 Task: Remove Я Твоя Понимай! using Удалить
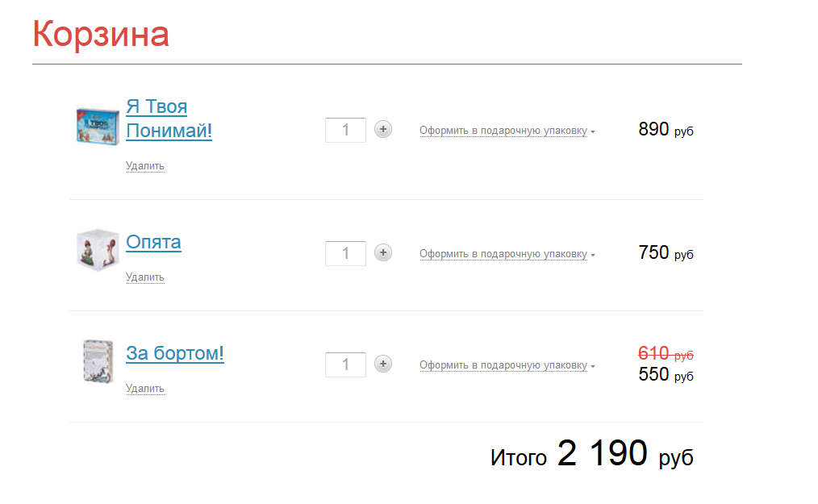[x=145, y=166]
